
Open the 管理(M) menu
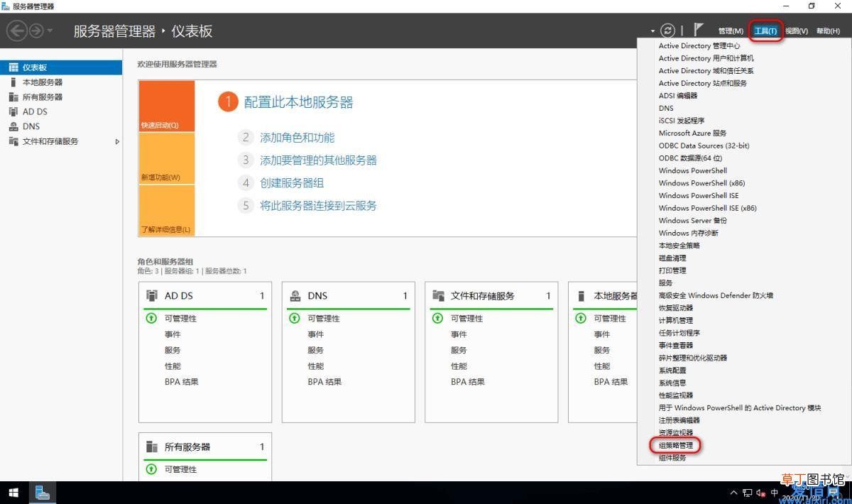coord(731,31)
